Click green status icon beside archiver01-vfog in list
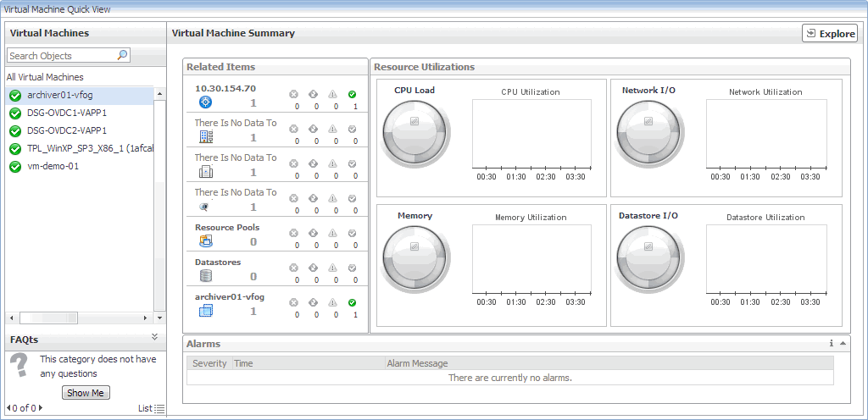This screenshot has width=868, height=420. [x=15, y=96]
